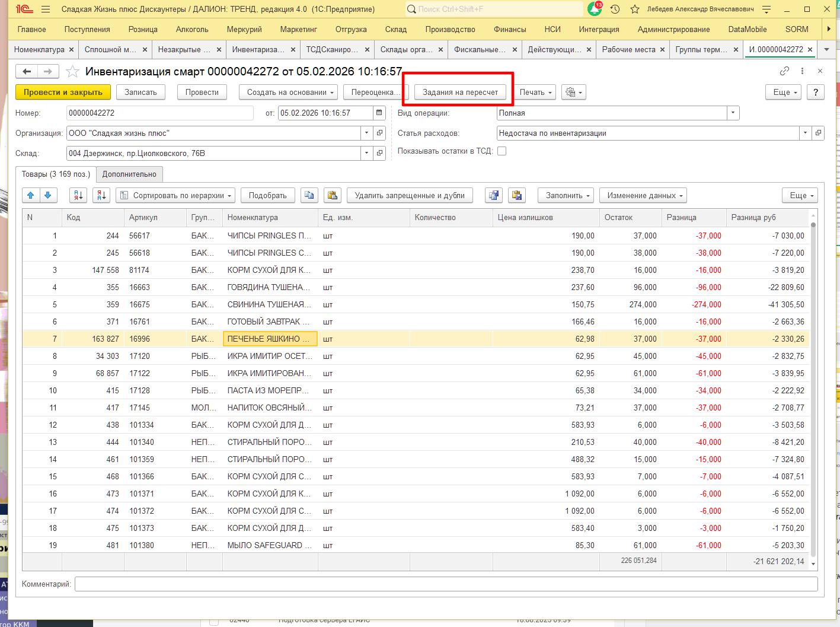
Task: Open the notifications bell with 13 alerts
Action: click(x=594, y=9)
